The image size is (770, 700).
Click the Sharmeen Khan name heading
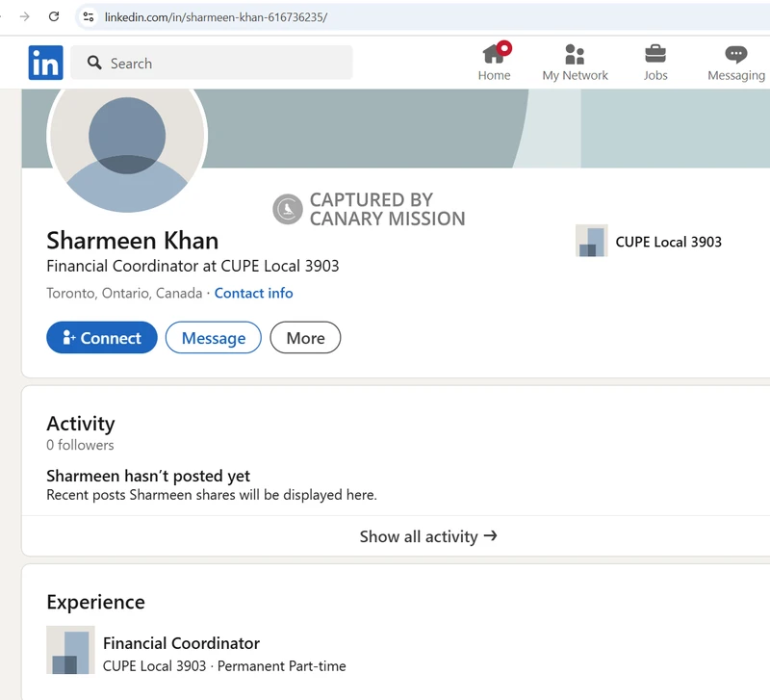pyautogui.click(x=133, y=241)
